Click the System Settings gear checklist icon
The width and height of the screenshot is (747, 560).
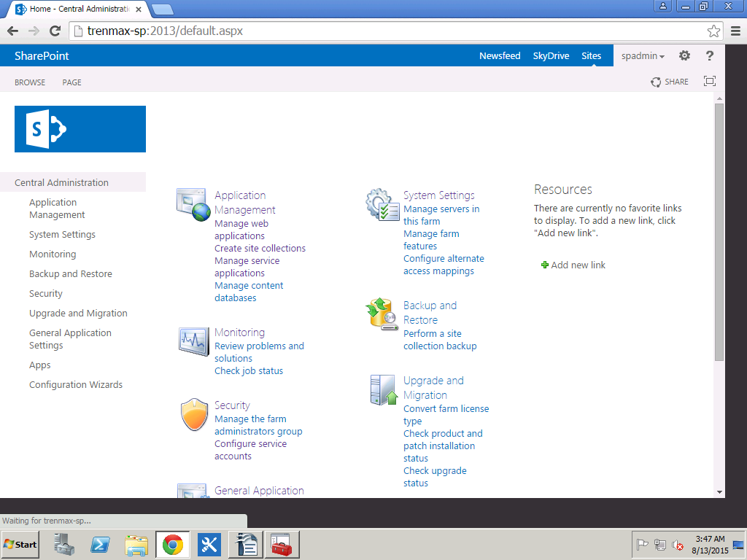click(382, 205)
